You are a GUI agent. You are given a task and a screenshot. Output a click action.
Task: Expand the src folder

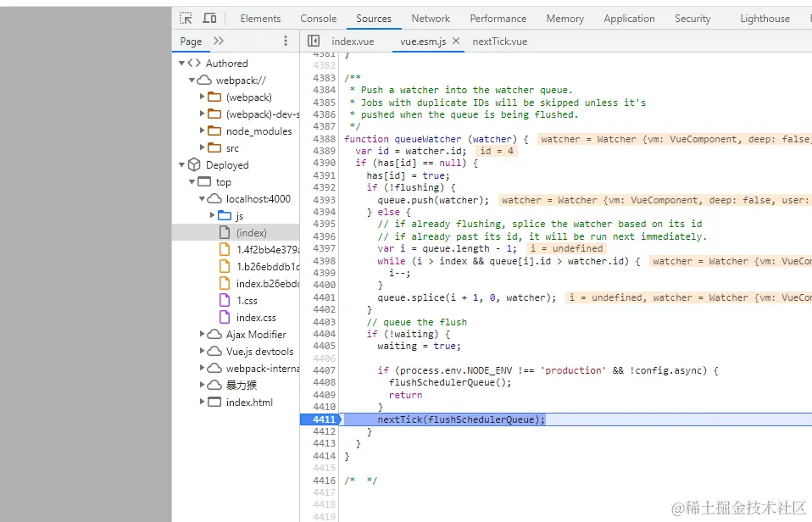[x=203, y=147]
